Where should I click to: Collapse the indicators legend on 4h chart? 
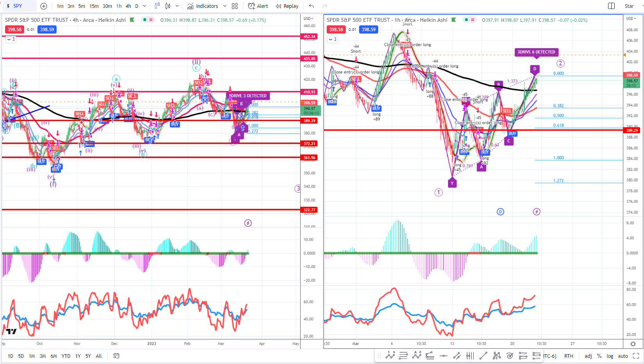click(x=11, y=39)
